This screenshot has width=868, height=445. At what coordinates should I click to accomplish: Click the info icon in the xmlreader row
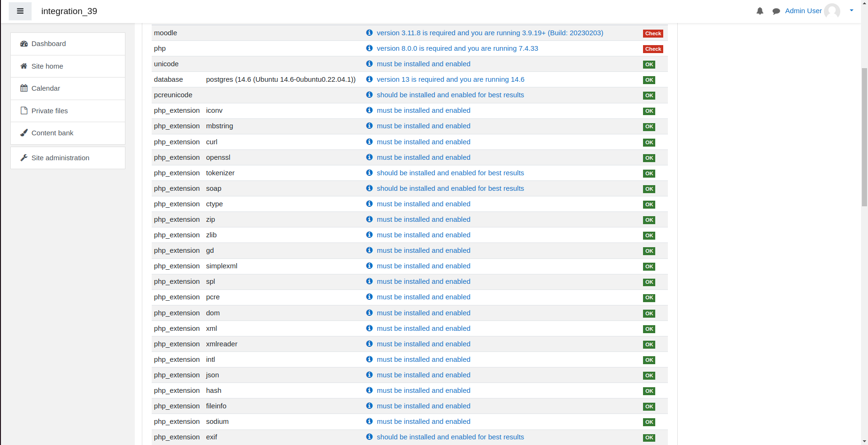[369, 344]
